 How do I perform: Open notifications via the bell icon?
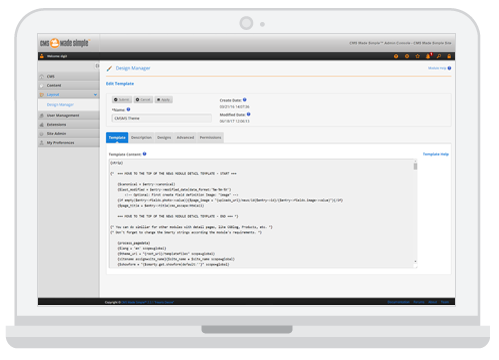(428, 56)
